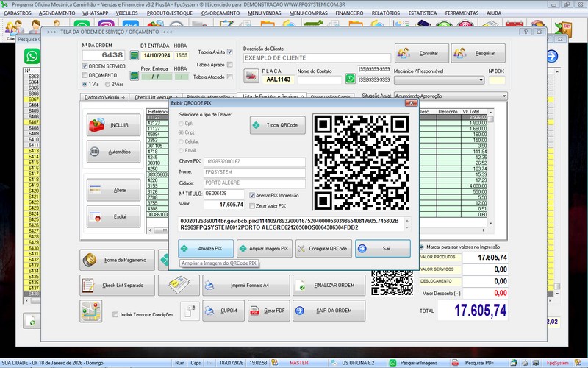Expand Situação Atual dropdown
This screenshot has width=588, height=368.
tap(502, 96)
